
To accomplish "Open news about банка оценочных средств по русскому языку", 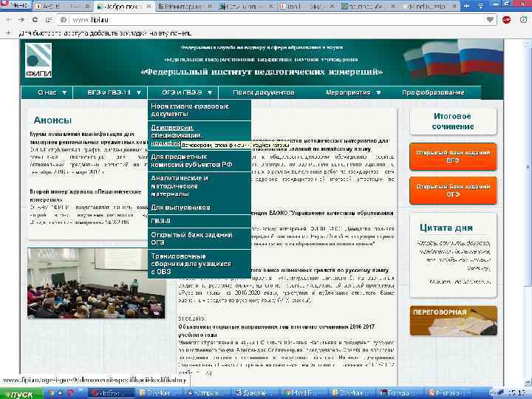I will 319,270.
